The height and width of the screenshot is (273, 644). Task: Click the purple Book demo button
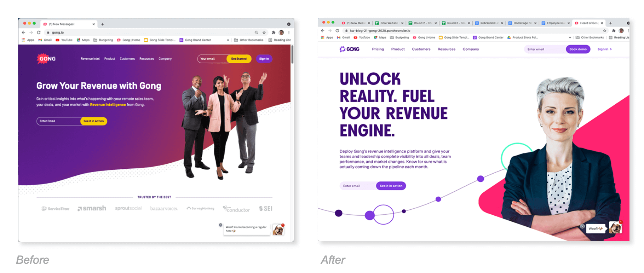tap(578, 49)
